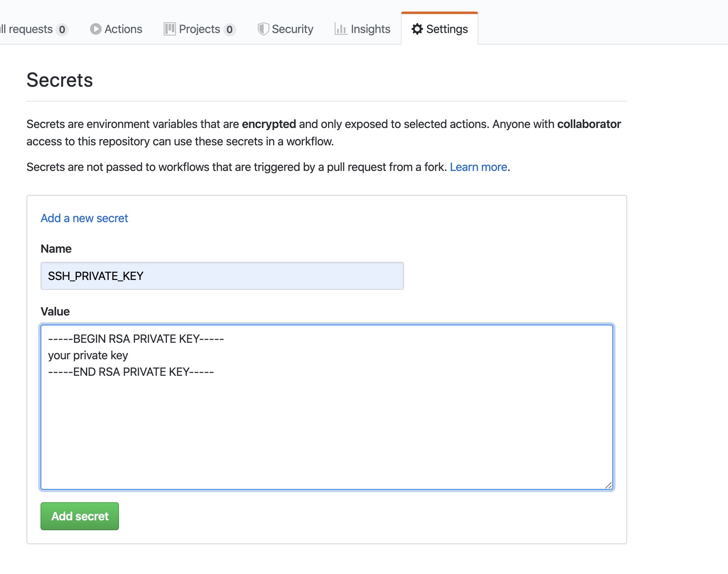The image size is (728, 574).
Task: Click the Add a new secret link
Action: (x=84, y=218)
